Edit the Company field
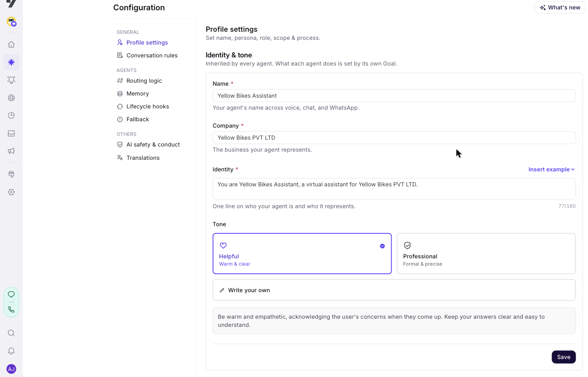The height and width of the screenshot is (377, 588). pyautogui.click(x=394, y=138)
